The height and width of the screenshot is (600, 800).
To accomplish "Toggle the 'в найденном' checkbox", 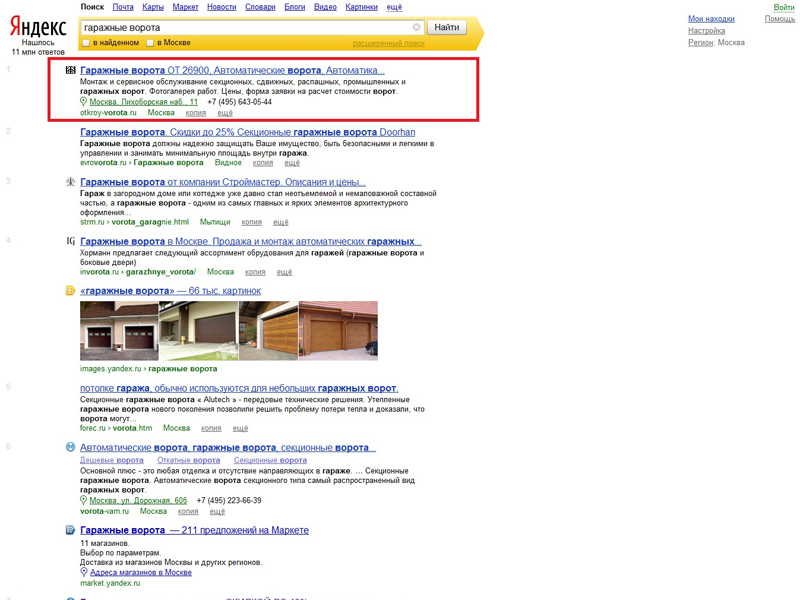I will click(x=86, y=43).
